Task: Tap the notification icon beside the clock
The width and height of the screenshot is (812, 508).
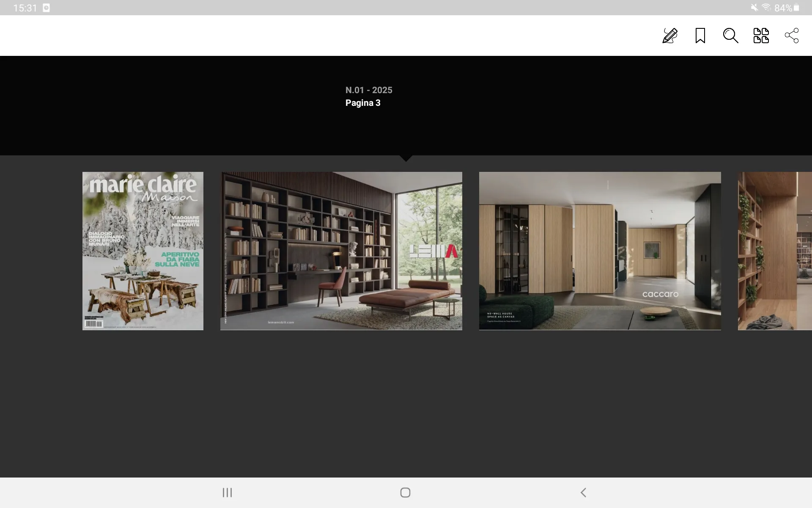Action: (47, 8)
